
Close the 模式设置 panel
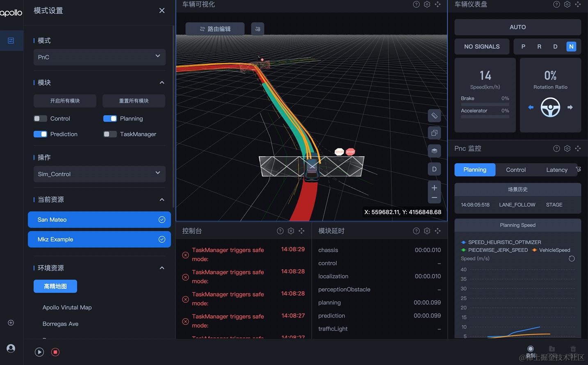click(162, 11)
